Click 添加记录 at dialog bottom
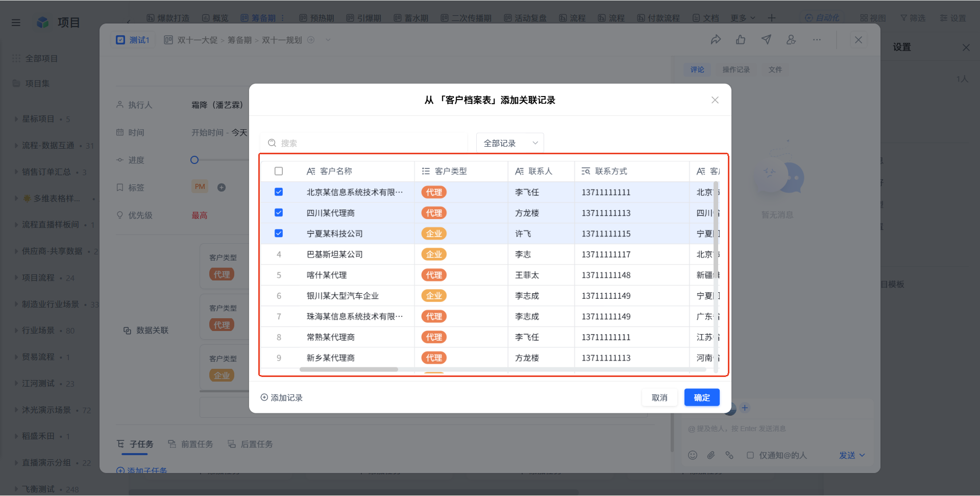Image resolution: width=980 pixels, height=496 pixels. tap(282, 397)
